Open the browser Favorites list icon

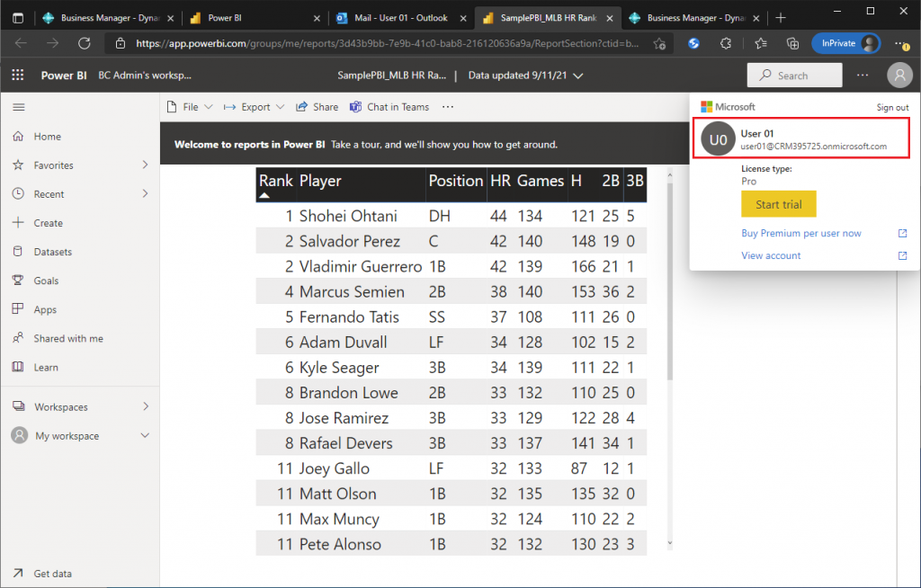tap(761, 43)
